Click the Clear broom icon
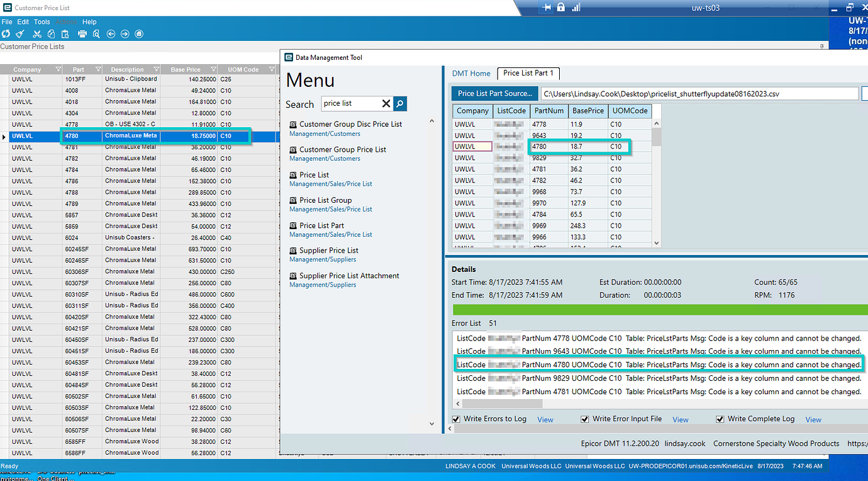Viewport: 868px width, 481px height. (x=20, y=34)
